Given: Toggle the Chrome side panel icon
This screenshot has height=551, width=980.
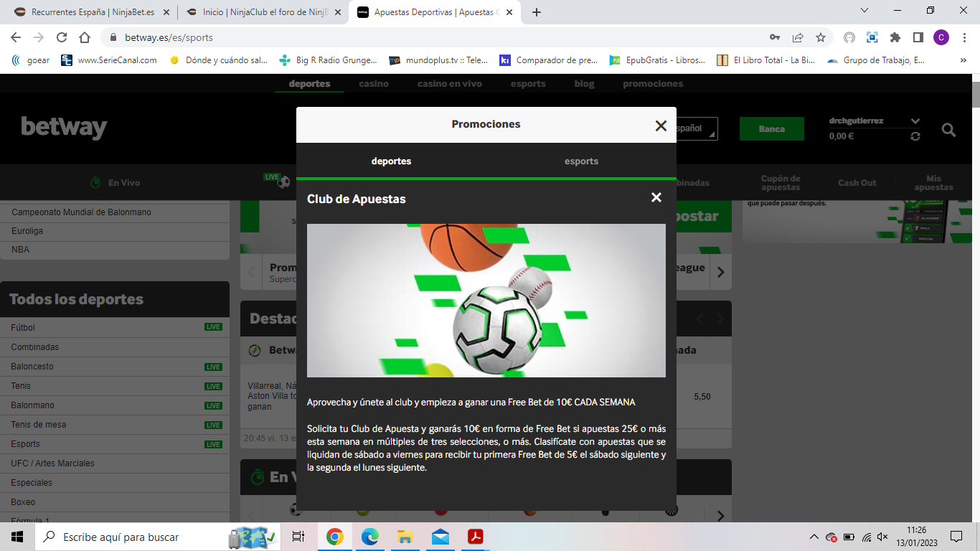Looking at the screenshot, I should (x=918, y=37).
